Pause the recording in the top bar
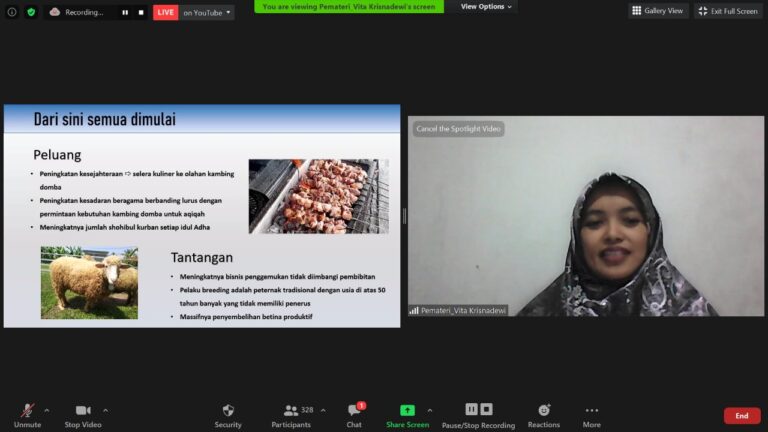 (x=125, y=13)
